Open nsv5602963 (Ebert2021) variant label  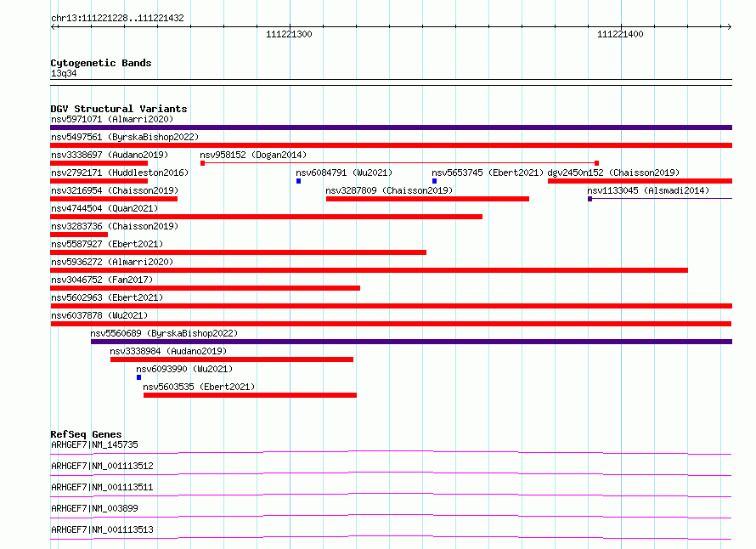coord(107,297)
